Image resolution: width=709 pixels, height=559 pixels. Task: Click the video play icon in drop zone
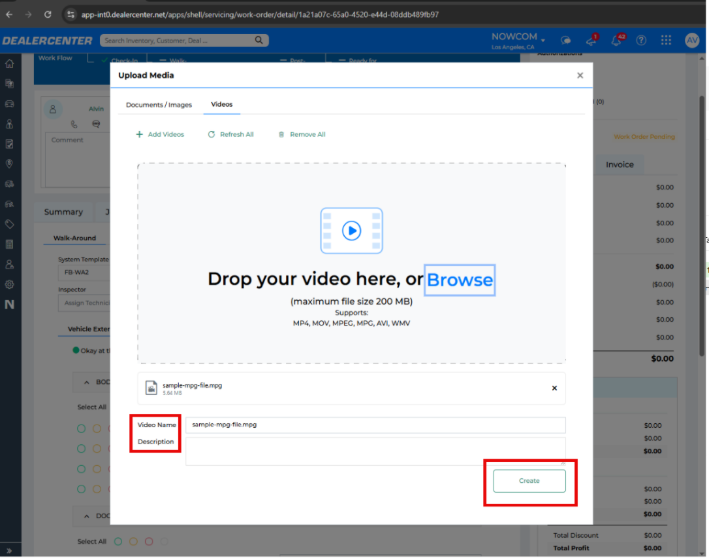(x=351, y=231)
